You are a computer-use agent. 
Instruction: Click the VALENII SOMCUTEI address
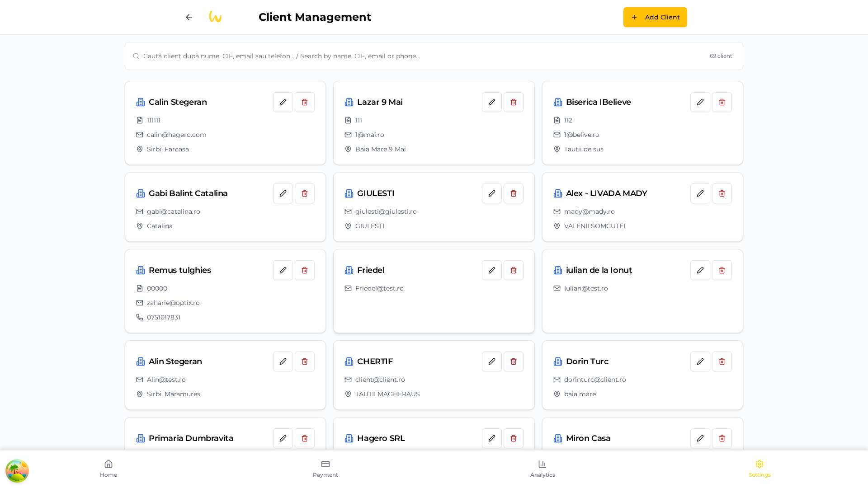click(x=594, y=226)
